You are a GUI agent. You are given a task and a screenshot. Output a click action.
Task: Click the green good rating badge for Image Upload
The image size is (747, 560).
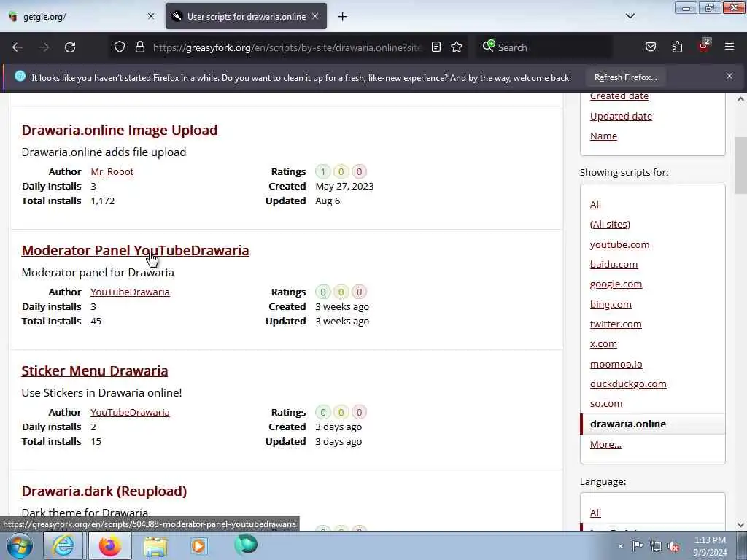(322, 171)
